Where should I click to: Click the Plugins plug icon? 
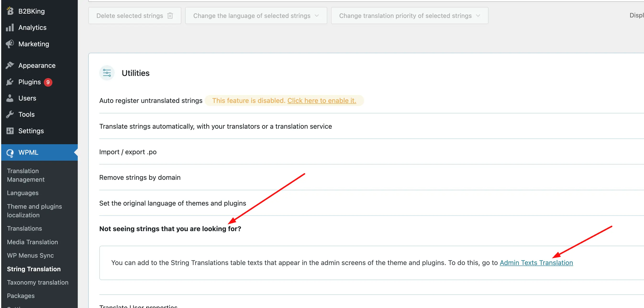click(x=10, y=82)
